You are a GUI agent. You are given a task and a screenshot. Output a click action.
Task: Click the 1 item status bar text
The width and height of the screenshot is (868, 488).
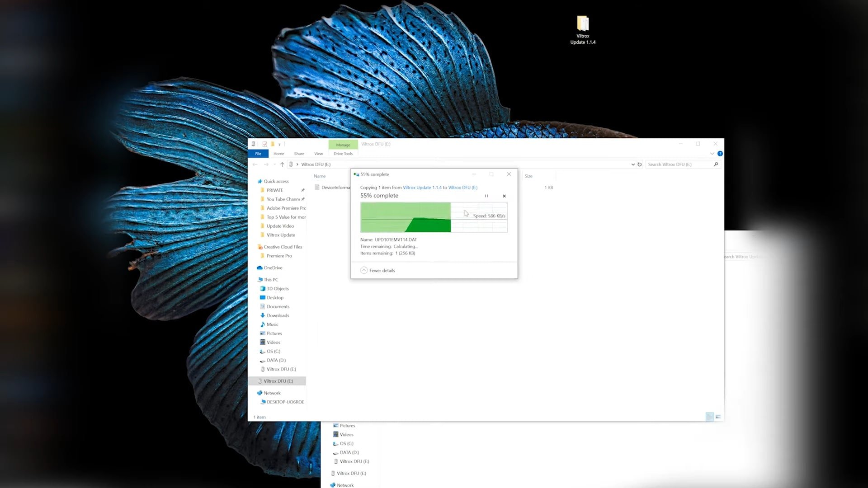[x=259, y=417]
